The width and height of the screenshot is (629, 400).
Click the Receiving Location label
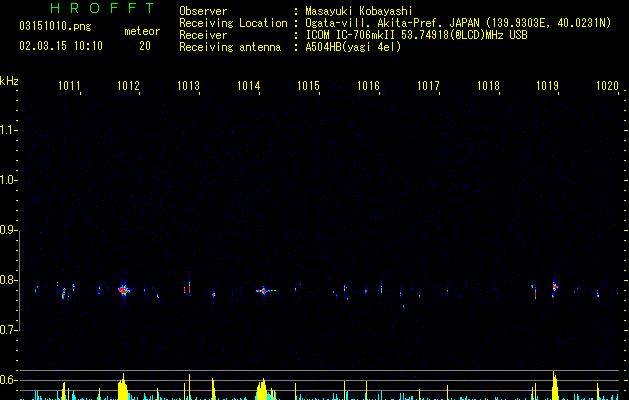click(x=233, y=23)
